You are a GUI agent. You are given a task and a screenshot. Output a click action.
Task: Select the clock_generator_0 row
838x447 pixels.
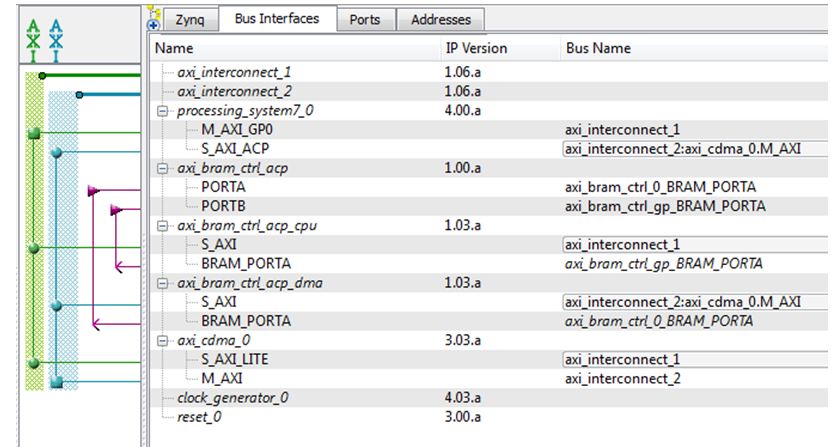pyautogui.click(x=232, y=398)
